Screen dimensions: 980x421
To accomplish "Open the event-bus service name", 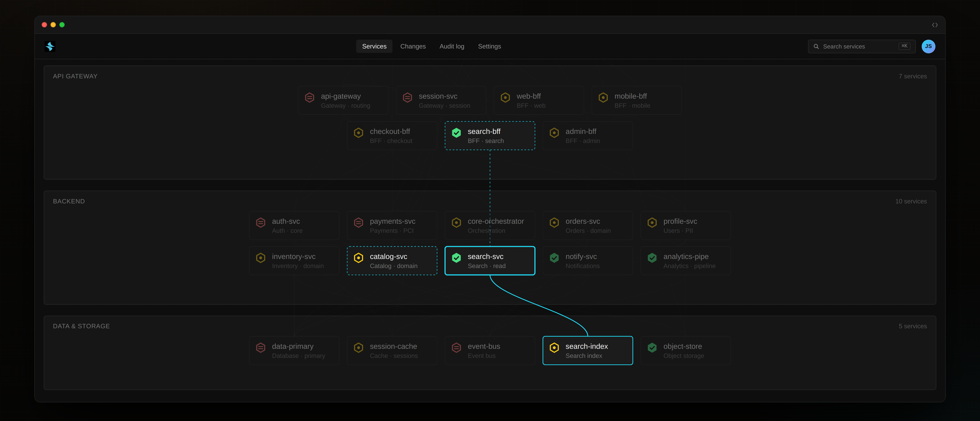I will coord(484,346).
